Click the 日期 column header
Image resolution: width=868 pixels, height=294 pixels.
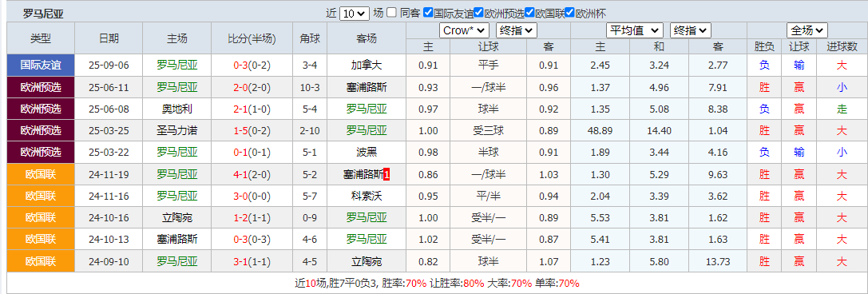click(109, 38)
